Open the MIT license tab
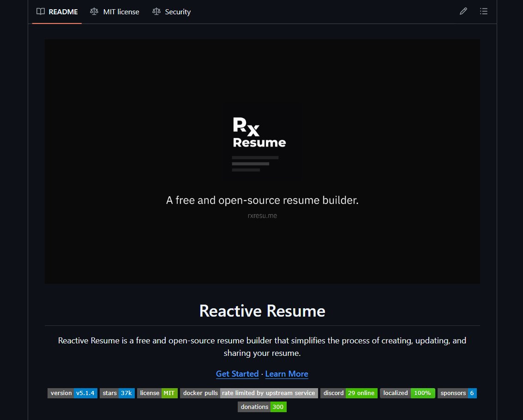Screen dimensions: 523x420 (114, 12)
